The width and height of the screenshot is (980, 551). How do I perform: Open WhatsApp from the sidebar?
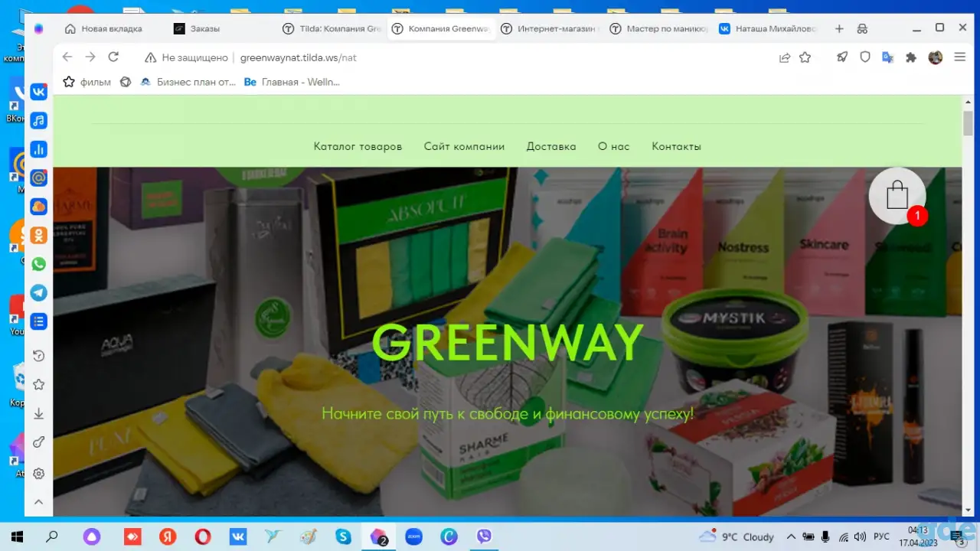pyautogui.click(x=38, y=264)
